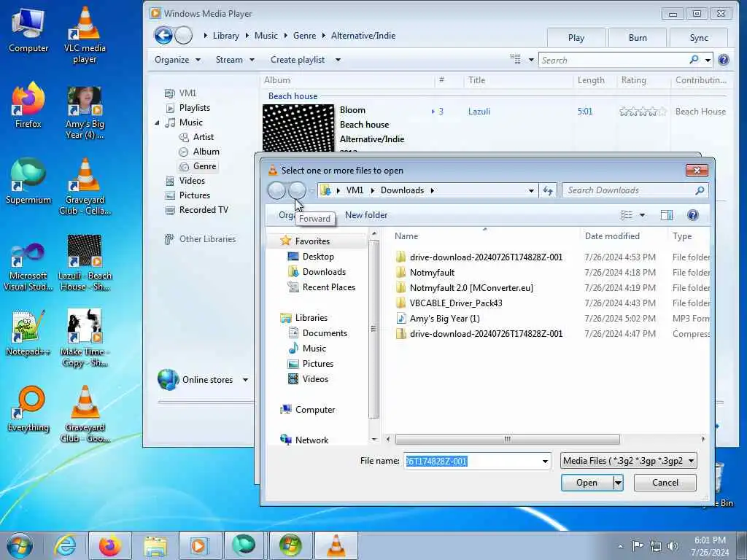The image size is (747, 560).
Task: Rate the Lazuli track with stars
Action: click(642, 112)
